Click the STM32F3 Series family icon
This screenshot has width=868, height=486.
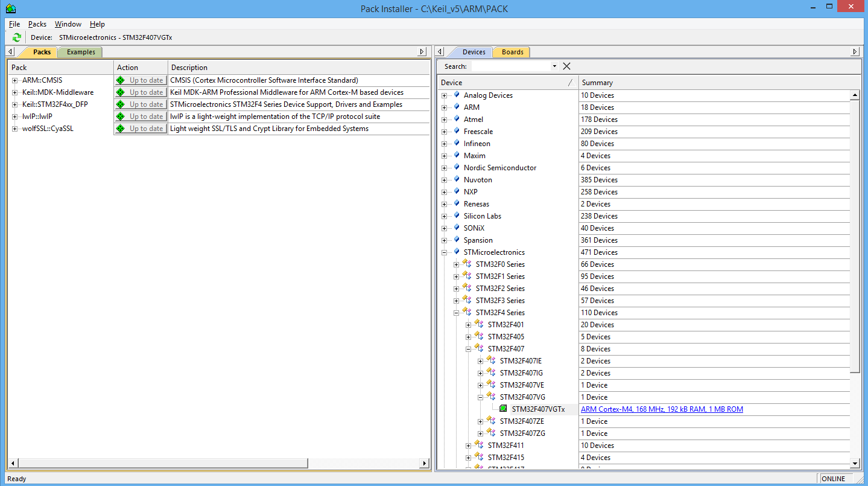(x=467, y=300)
